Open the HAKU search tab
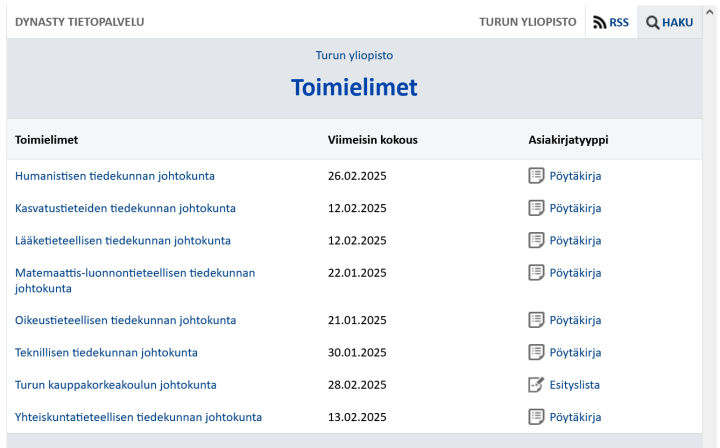 [x=669, y=22]
